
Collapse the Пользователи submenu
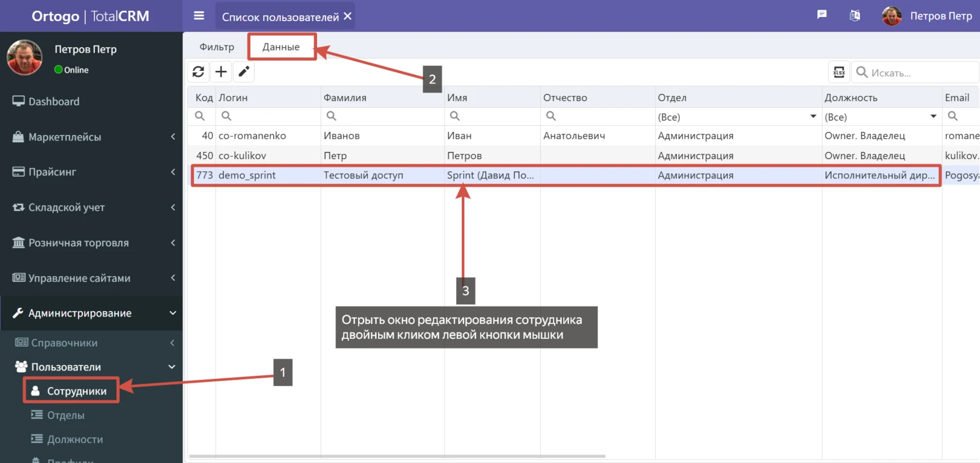click(x=91, y=367)
